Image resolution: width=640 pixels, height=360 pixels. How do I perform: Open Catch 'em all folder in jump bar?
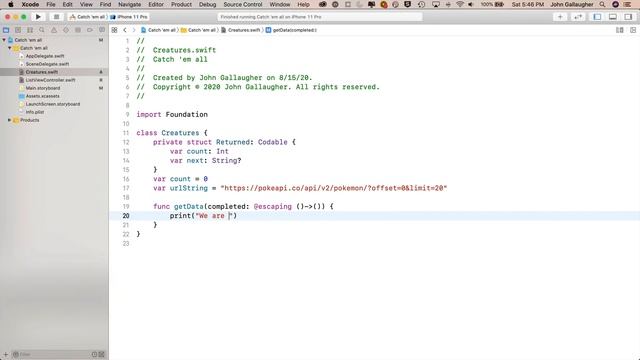click(198, 30)
